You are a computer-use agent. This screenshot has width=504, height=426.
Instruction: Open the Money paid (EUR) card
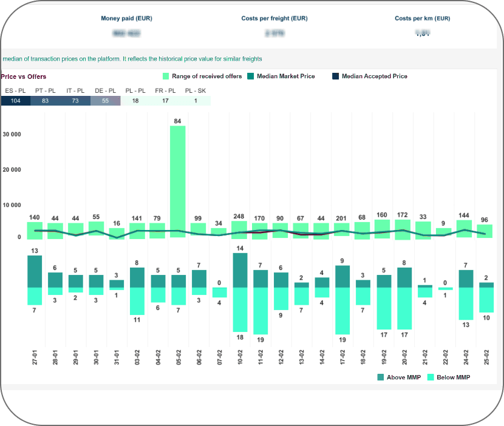pyautogui.click(x=126, y=27)
